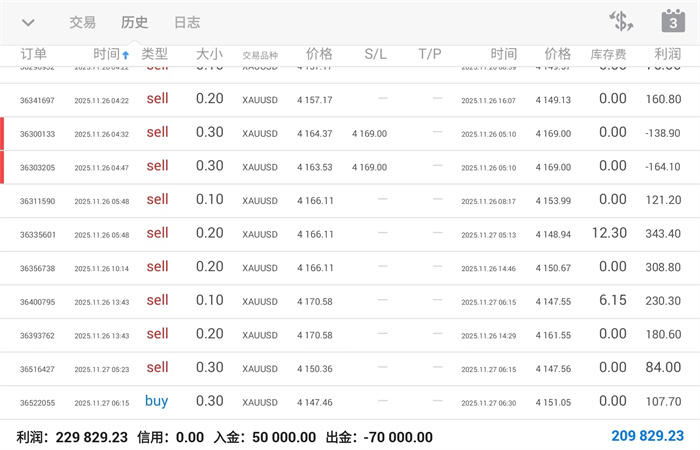The image size is (700, 450).
Task: Open the calendar date range icon
Action: [673, 21]
